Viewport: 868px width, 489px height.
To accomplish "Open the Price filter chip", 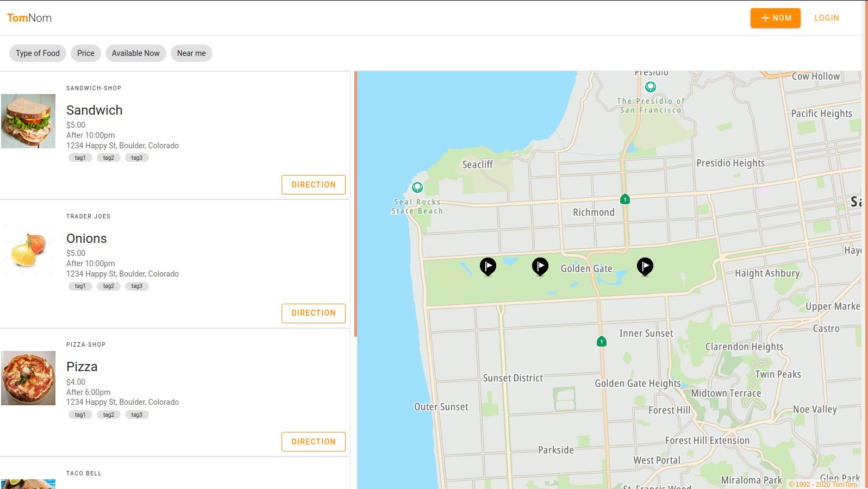I will pos(86,53).
